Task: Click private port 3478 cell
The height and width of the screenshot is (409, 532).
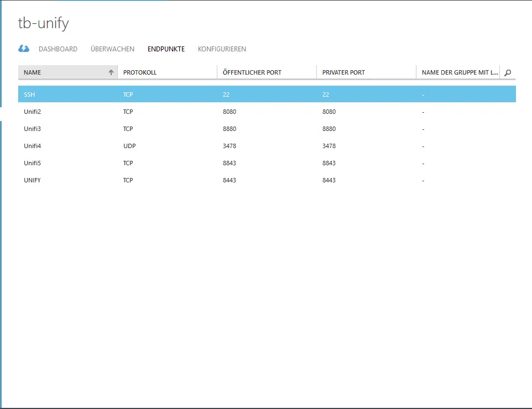Action: click(x=329, y=146)
